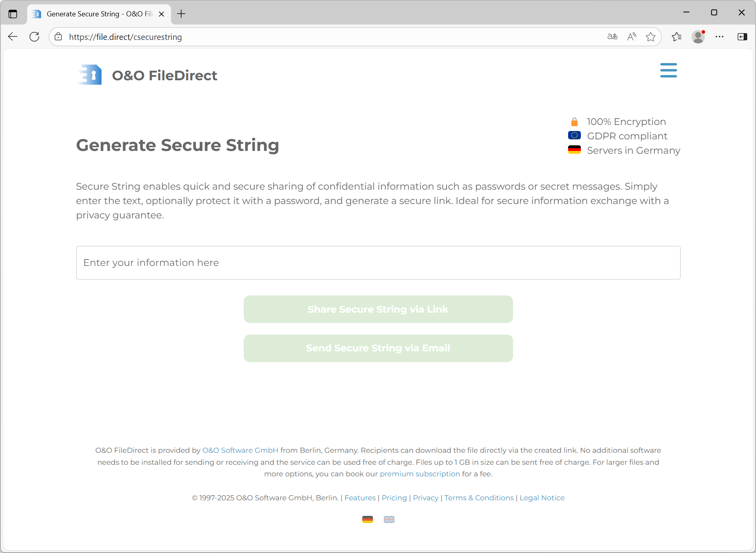This screenshot has width=756, height=553.
Task: Open the browser profile avatar
Action: click(698, 37)
